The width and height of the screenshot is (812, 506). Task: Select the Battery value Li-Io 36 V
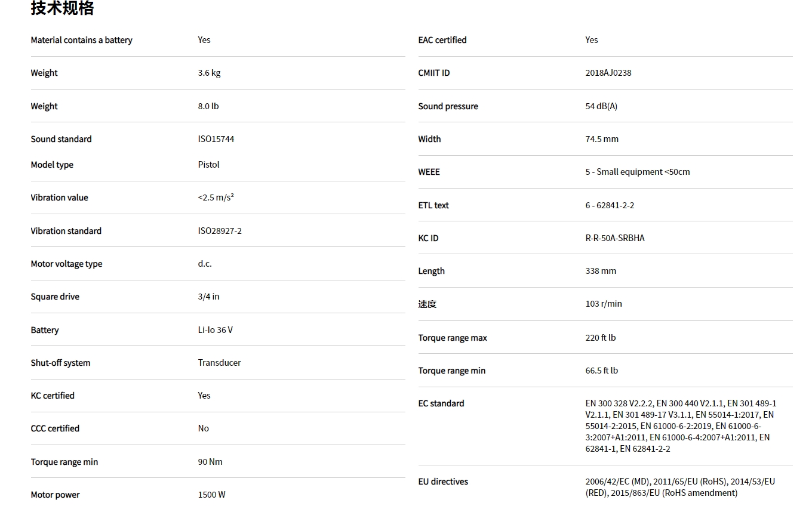tap(215, 330)
